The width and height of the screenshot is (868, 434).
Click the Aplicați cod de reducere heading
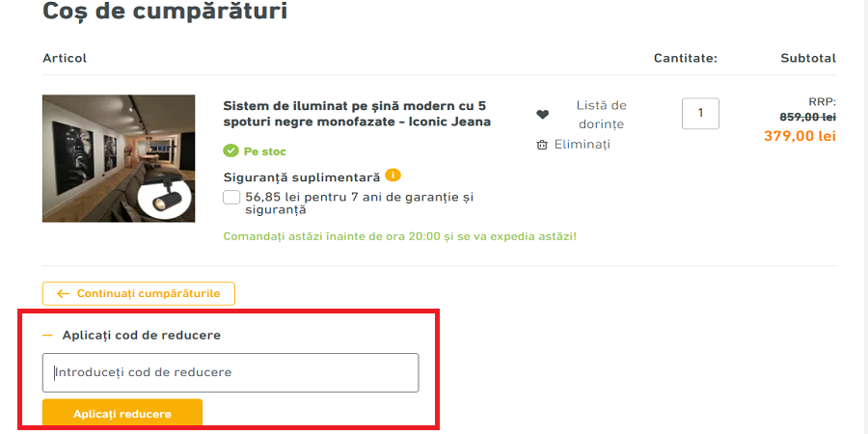pos(141,336)
